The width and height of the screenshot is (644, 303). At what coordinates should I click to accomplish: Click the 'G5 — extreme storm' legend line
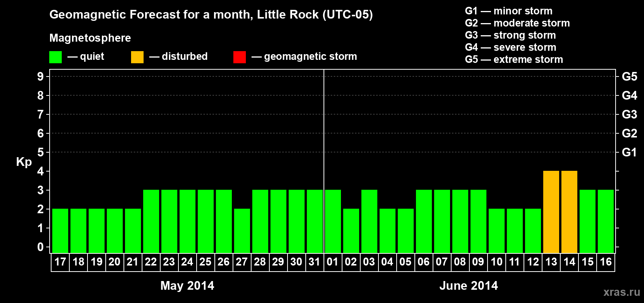(x=514, y=59)
